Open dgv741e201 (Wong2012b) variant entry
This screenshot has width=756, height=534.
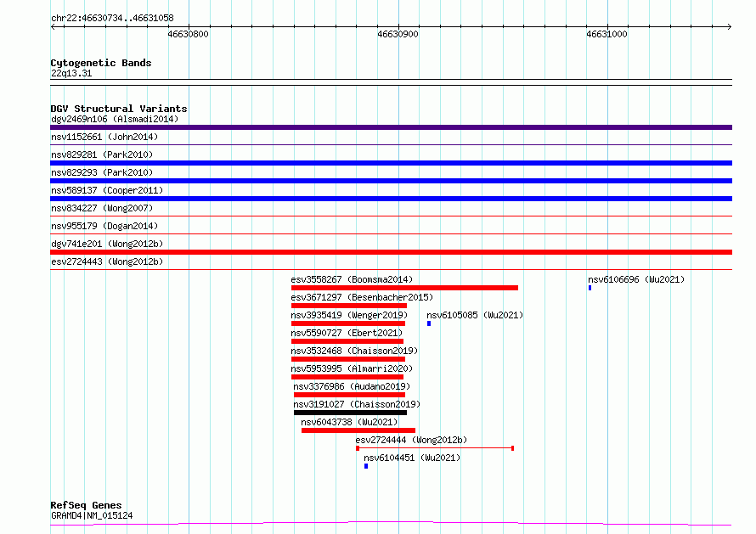pos(107,244)
